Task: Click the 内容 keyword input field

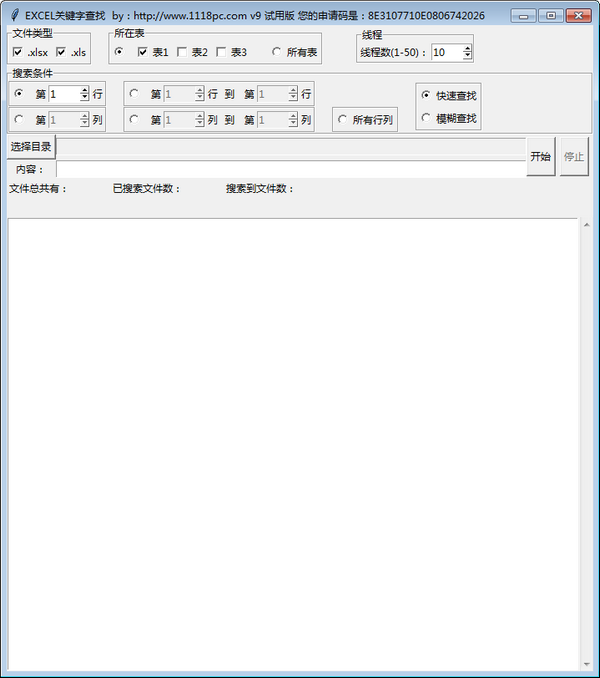Action: click(x=291, y=169)
